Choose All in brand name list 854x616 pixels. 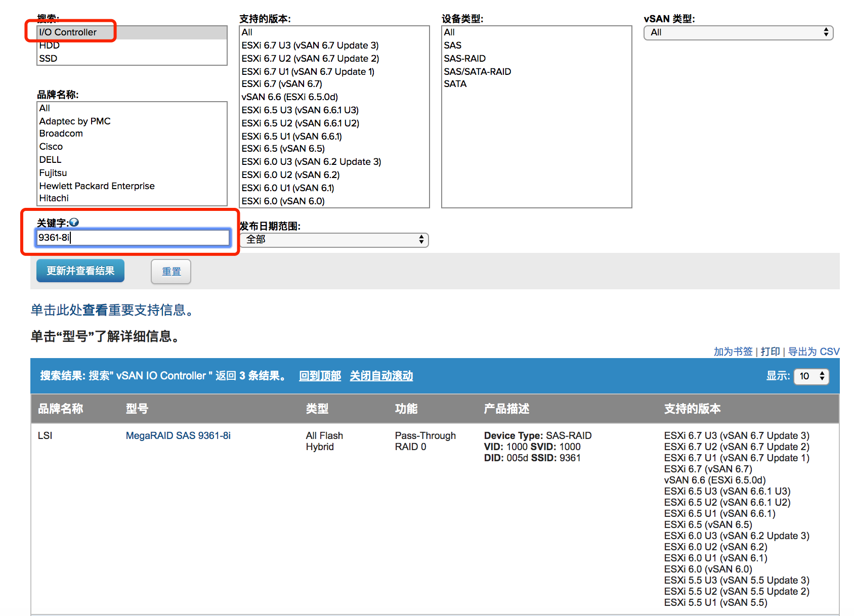[x=132, y=108]
